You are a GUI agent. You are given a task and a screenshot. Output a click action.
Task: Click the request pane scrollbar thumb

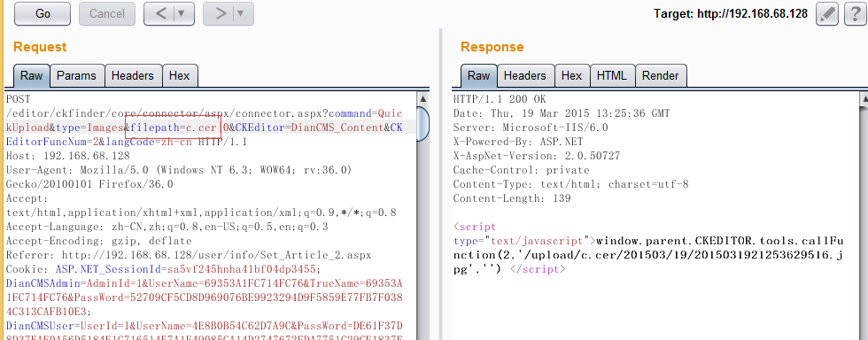(x=423, y=125)
